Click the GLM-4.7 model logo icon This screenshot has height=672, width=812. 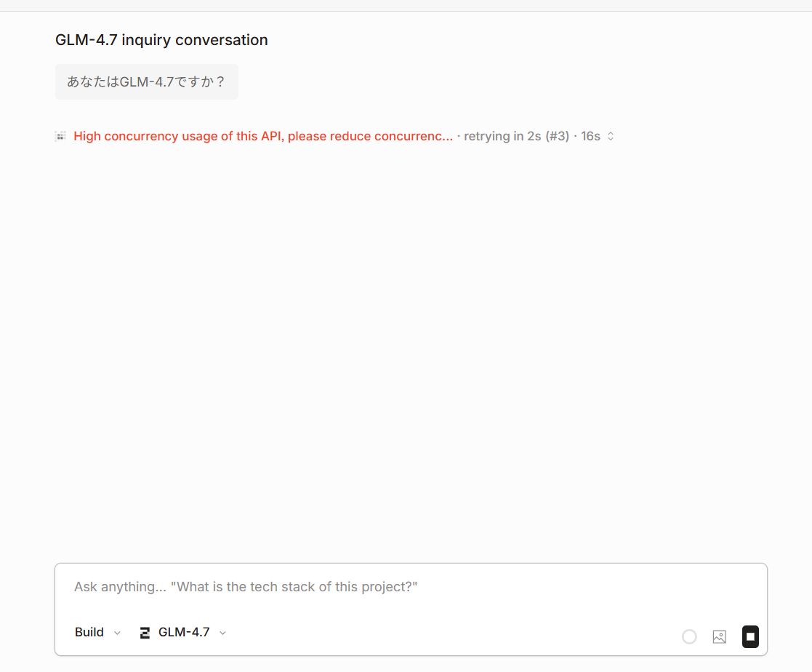coord(145,633)
